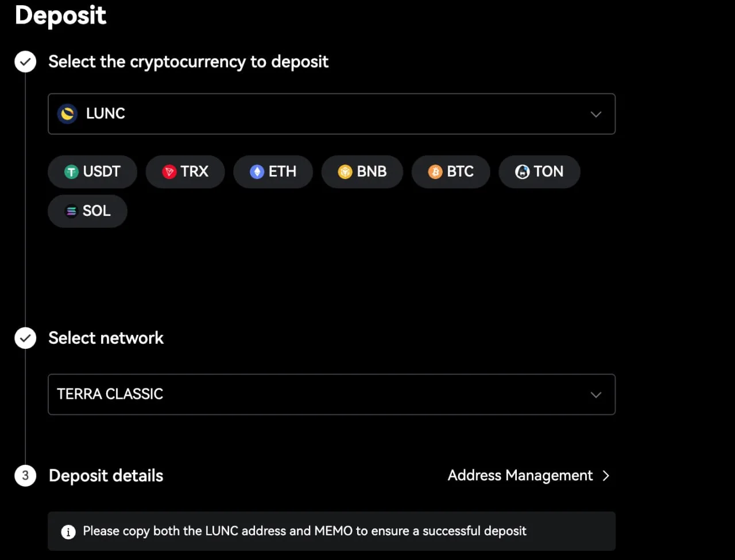735x560 pixels.
Task: Expand the network dropdown arrow
Action: click(x=596, y=395)
